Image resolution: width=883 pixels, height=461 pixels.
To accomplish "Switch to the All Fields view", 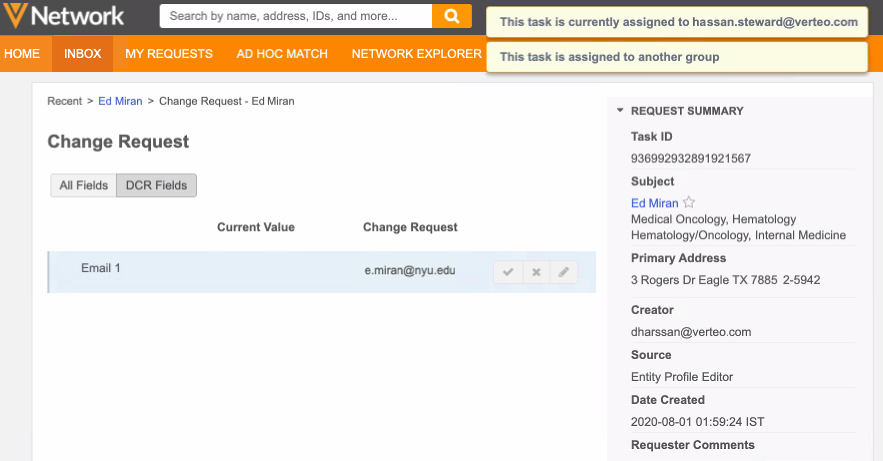I will coord(84,185).
